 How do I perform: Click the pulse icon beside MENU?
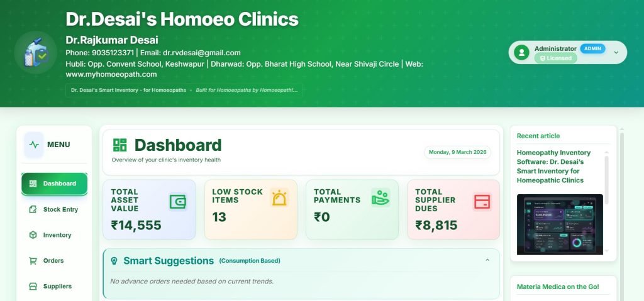[34, 145]
